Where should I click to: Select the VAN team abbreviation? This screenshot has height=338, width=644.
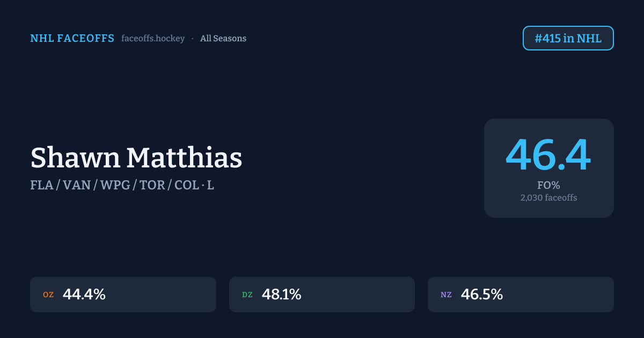point(76,186)
